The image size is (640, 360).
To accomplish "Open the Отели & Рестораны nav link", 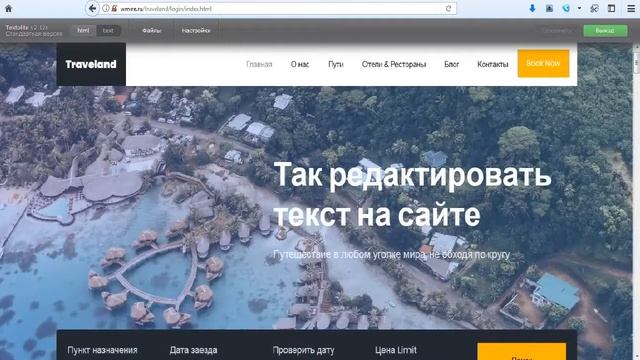I will [394, 64].
